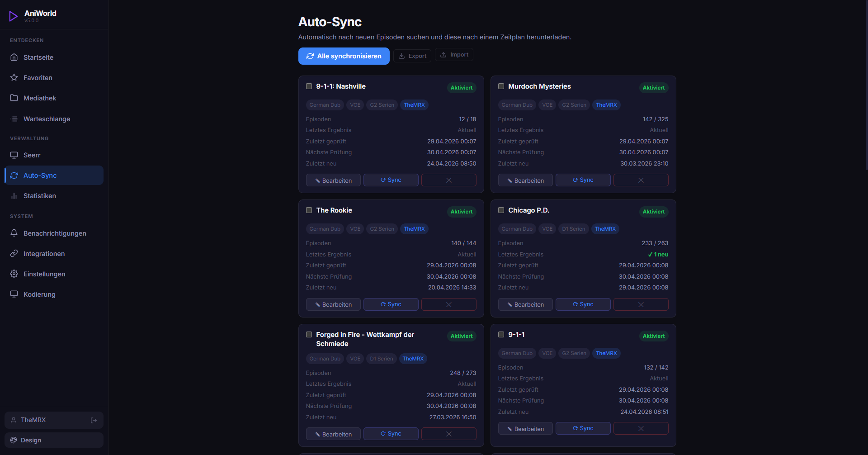The height and width of the screenshot is (455, 868).
Task: Go to the Auto-Sync menu item
Action: click(x=54, y=175)
